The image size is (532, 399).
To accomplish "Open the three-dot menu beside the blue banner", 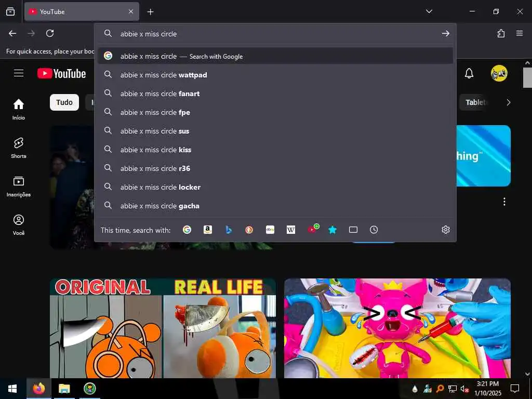I will tap(504, 202).
